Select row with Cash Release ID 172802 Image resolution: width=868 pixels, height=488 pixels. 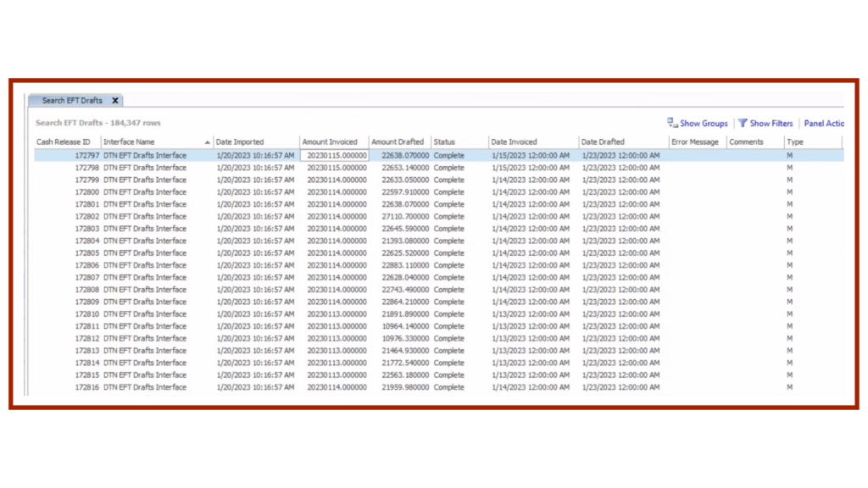pos(87,217)
